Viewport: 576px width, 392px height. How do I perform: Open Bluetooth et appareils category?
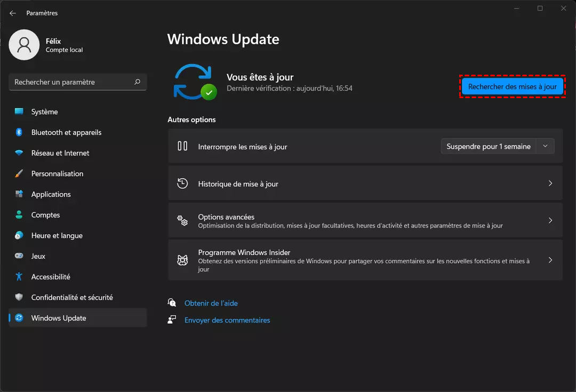tap(77, 132)
